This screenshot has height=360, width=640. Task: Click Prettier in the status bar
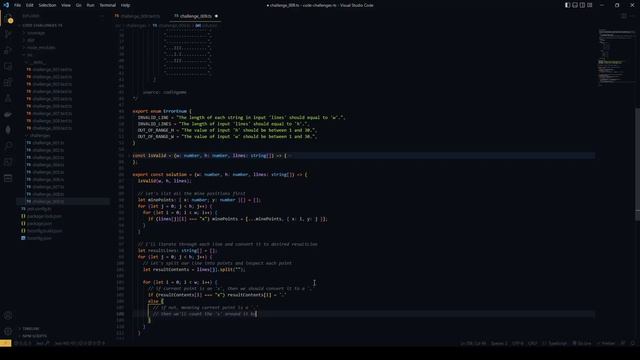606,343
